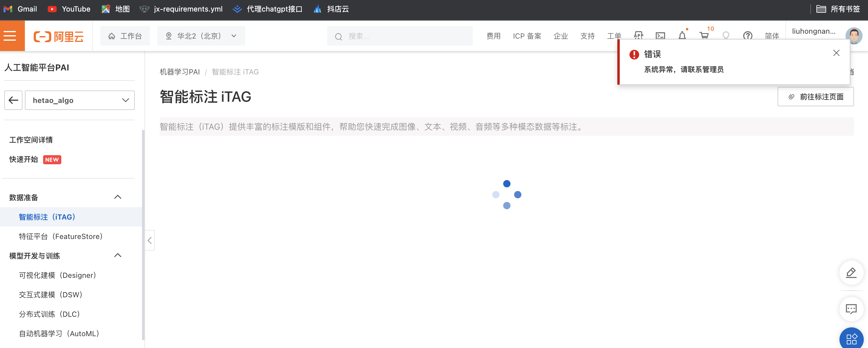Collapse the sidebar with the arrow handle
Screen dimensions: 868x348
150,240
